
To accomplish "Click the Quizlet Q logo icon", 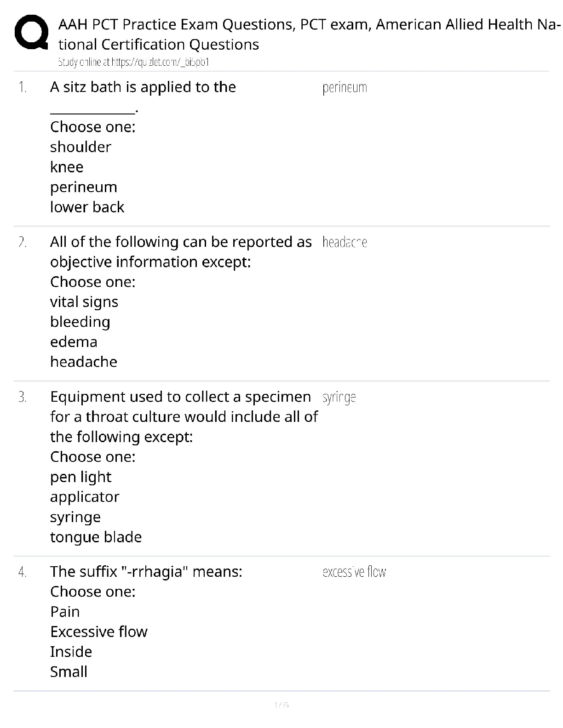I will coord(31,32).
